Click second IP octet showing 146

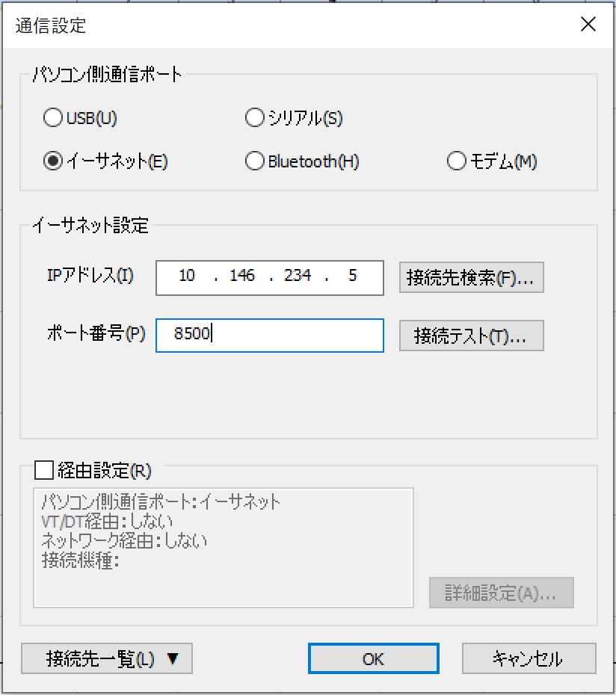point(242,276)
